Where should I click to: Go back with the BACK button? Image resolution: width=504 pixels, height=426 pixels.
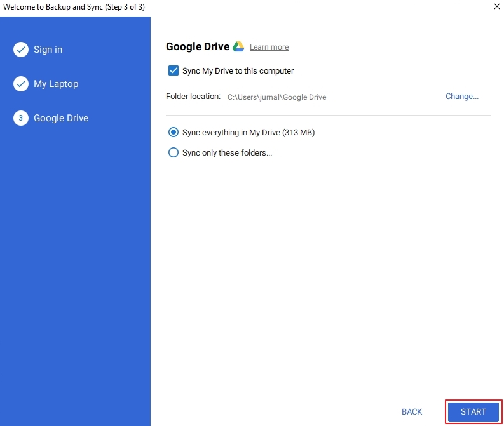(x=412, y=411)
